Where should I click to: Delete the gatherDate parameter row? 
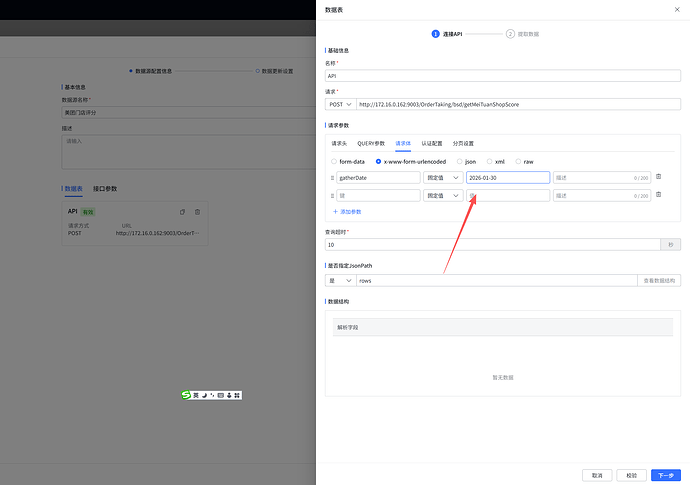click(658, 177)
